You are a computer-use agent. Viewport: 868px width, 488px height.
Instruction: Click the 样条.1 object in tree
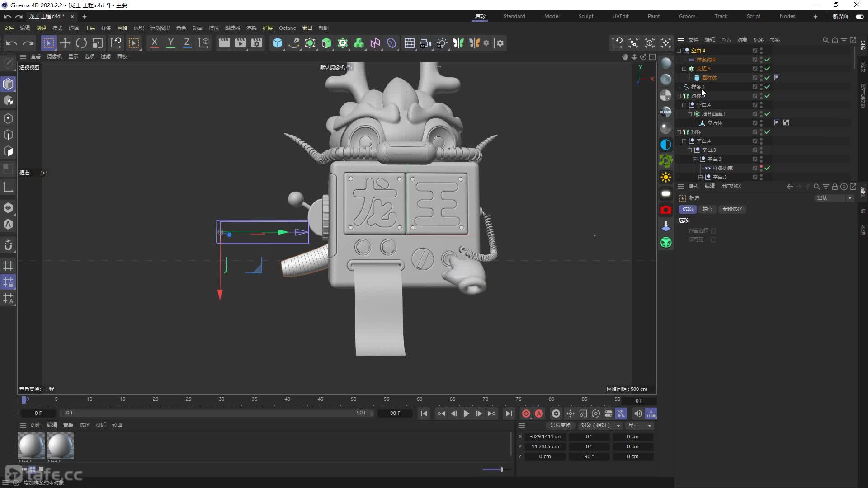[698, 87]
